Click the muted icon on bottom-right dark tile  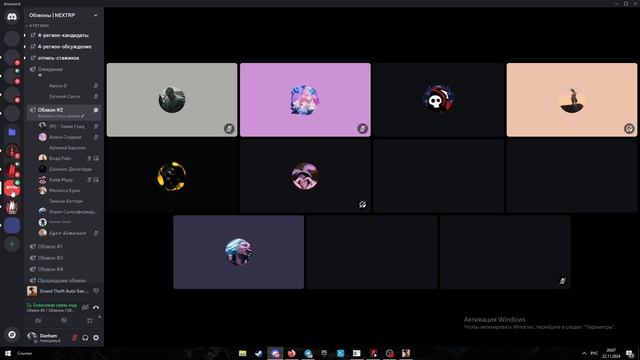pos(562,281)
